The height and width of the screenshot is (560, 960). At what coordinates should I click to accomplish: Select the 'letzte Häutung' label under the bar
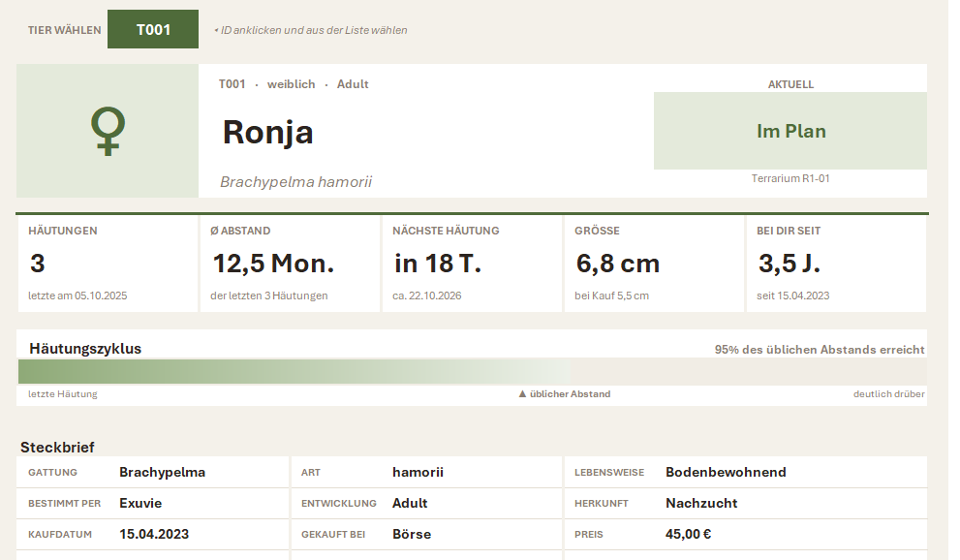pyautogui.click(x=62, y=394)
